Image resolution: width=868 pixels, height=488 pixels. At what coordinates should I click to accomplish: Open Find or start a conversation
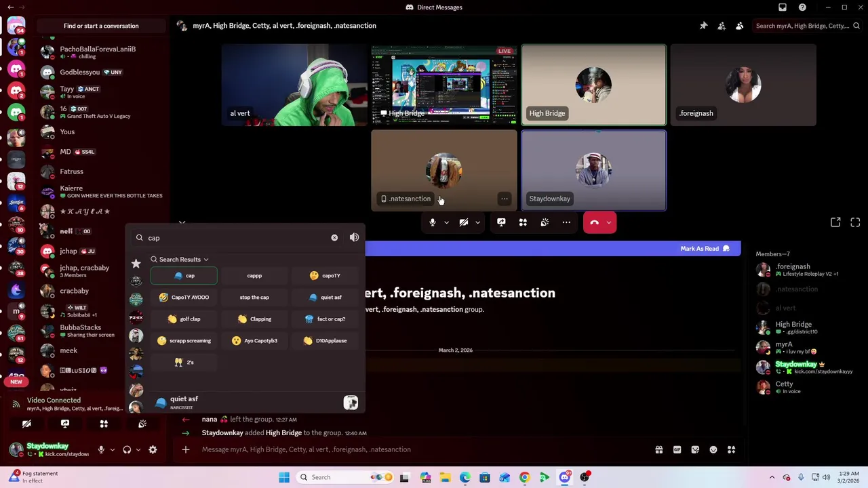[x=101, y=26]
